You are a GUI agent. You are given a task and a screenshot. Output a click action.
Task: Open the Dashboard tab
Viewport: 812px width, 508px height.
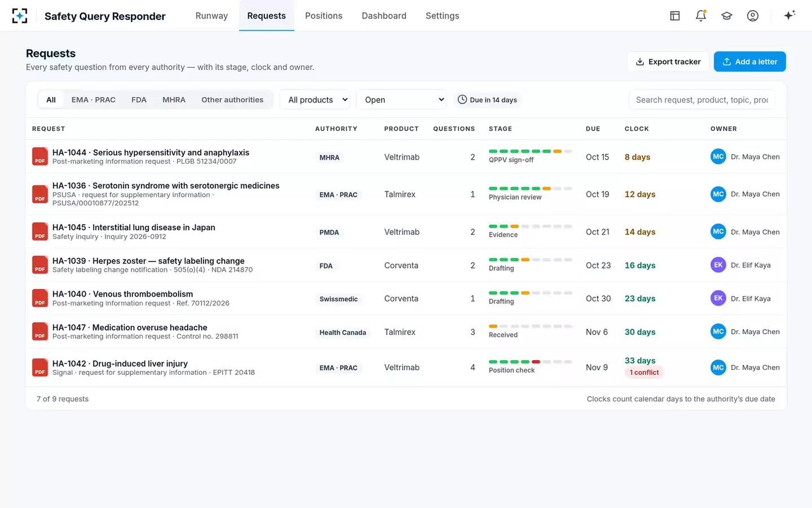point(384,16)
